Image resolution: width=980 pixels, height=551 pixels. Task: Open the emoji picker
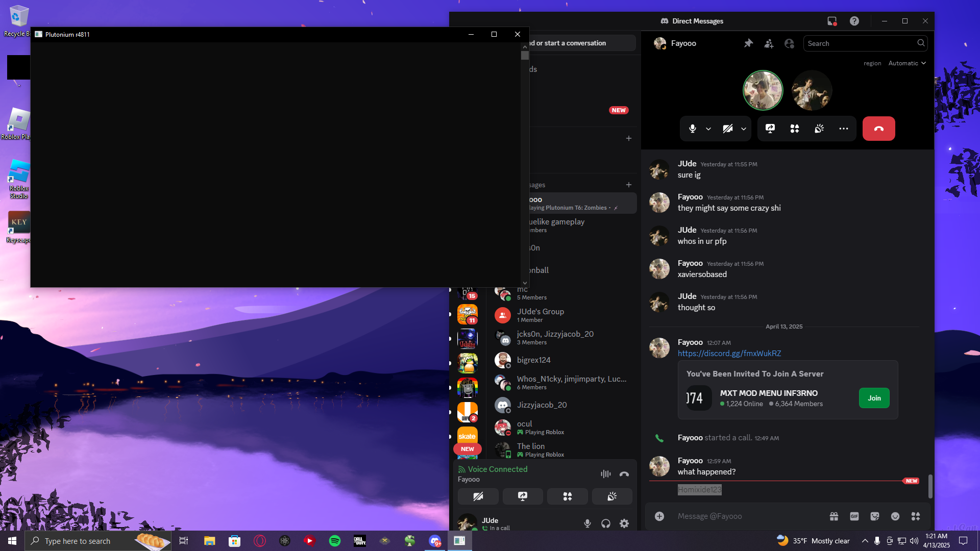(x=895, y=516)
